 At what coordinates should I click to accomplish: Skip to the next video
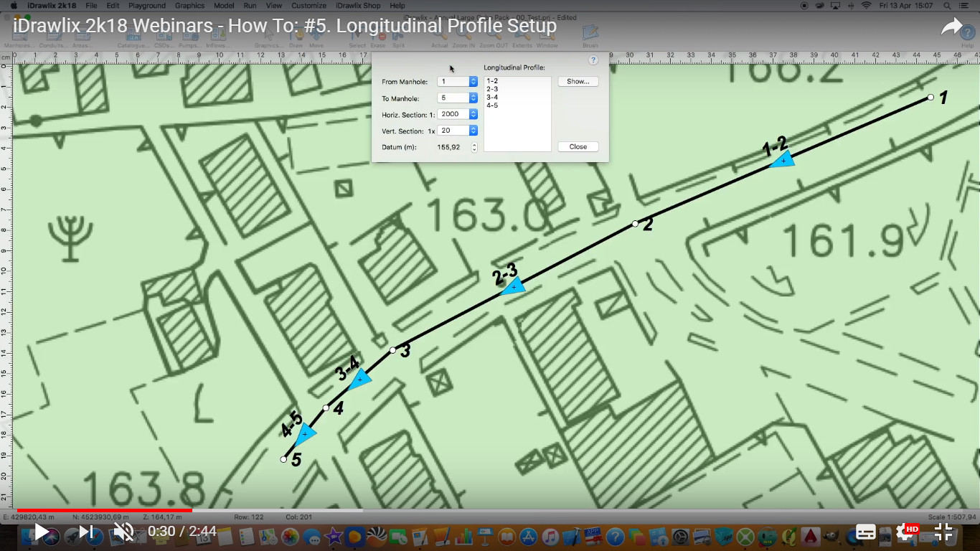86,532
